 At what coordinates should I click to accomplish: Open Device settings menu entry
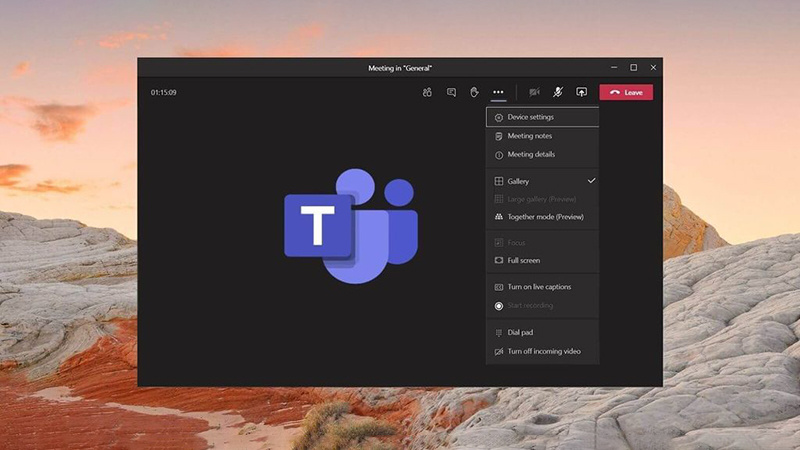click(x=542, y=117)
